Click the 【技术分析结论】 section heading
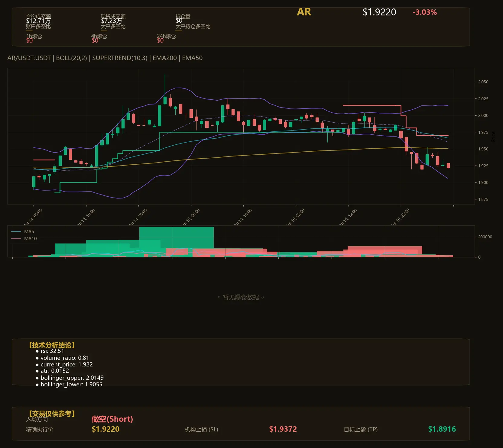503x448 pixels. tap(51, 345)
